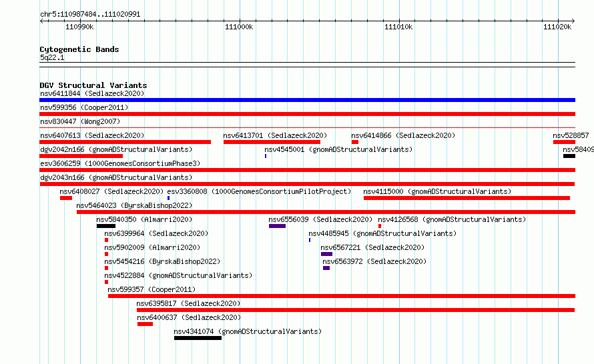Click the 111020k ruler position
The image size is (594, 364).
[x=557, y=27]
